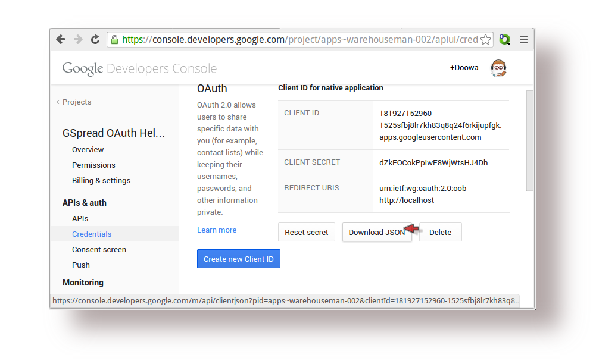
Task: Open the APIs sidebar item
Action: (80, 219)
